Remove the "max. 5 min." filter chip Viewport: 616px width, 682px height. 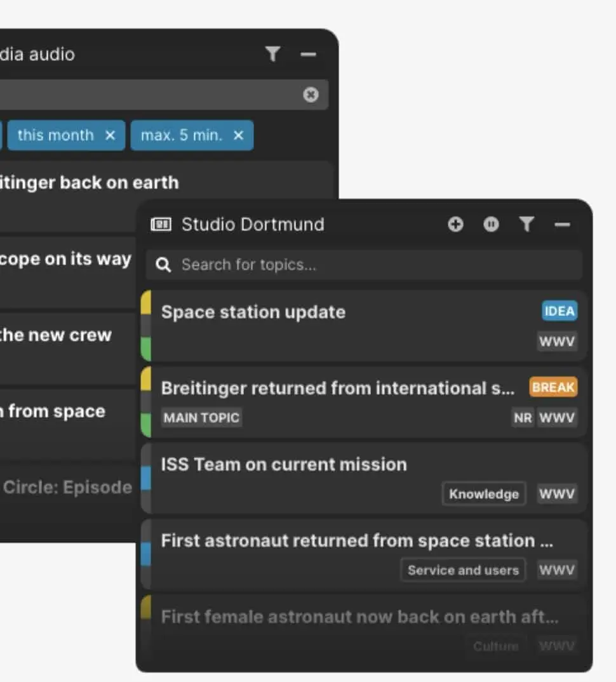(238, 135)
